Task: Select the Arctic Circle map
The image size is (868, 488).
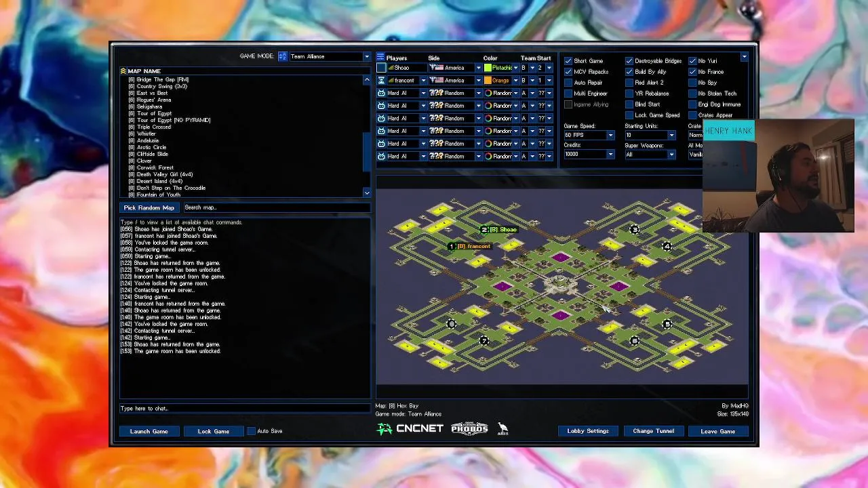Action: pos(147,147)
